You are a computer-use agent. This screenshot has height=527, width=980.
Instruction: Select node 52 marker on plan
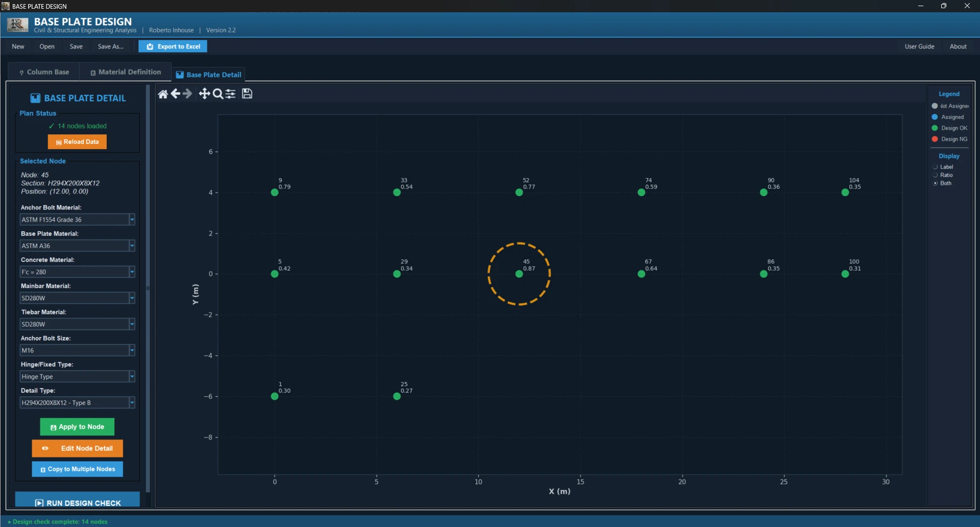519,193
